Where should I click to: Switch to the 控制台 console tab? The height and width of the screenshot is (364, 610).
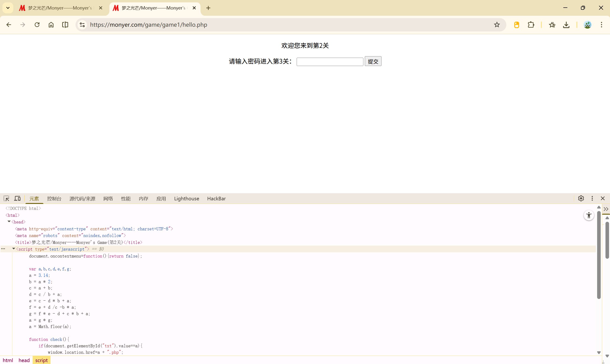click(x=54, y=199)
